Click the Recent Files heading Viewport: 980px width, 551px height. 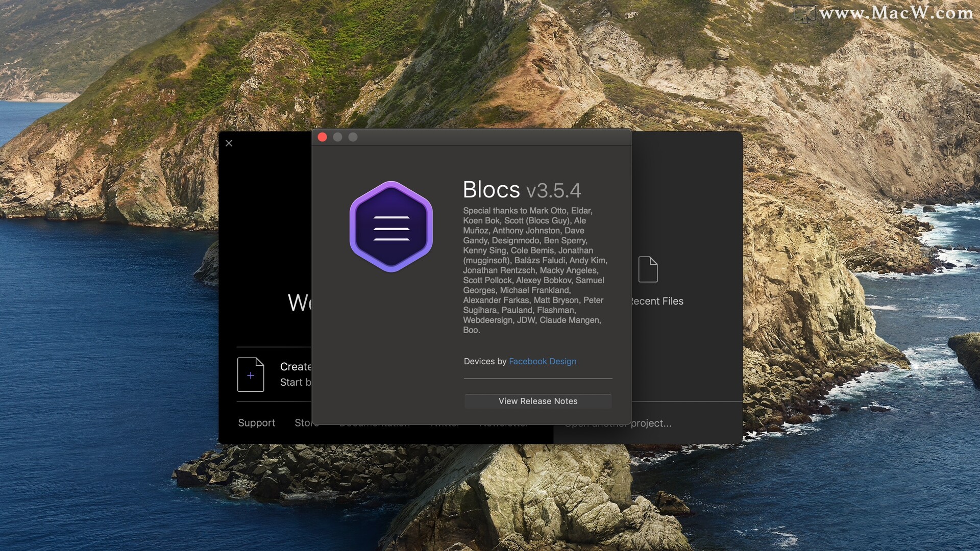(x=657, y=301)
